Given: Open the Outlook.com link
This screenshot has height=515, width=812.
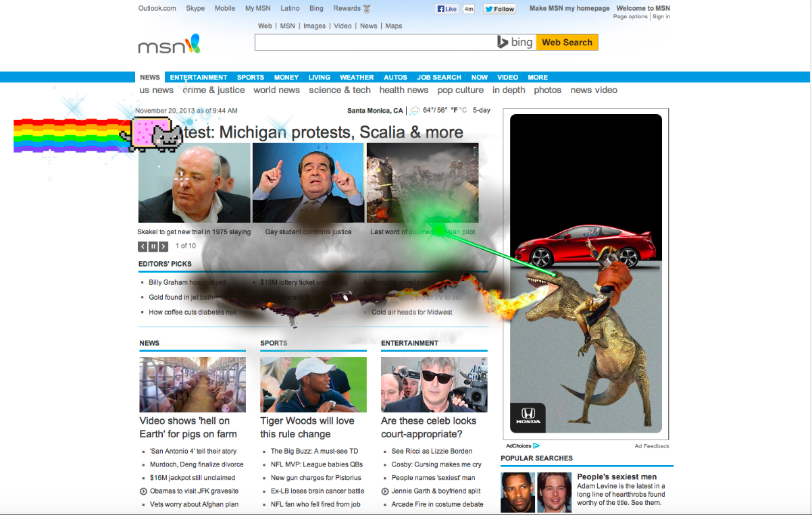Looking at the screenshot, I should point(157,8).
